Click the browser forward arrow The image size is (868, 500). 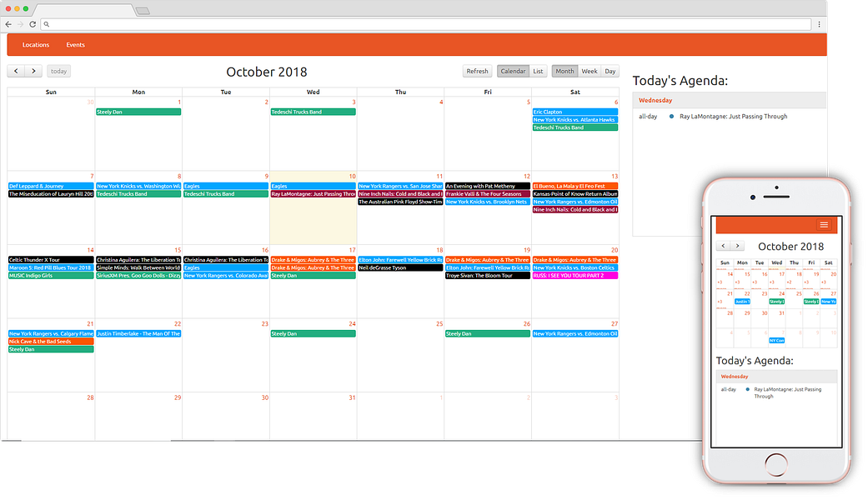tap(21, 24)
